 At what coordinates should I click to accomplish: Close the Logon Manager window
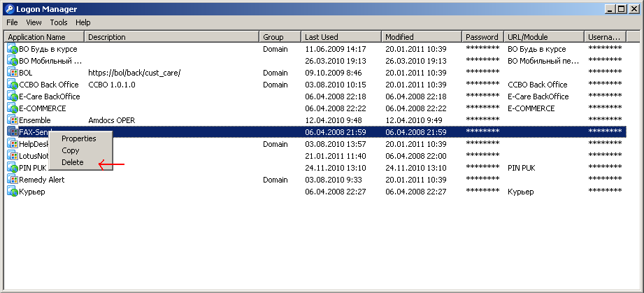point(633,8)
